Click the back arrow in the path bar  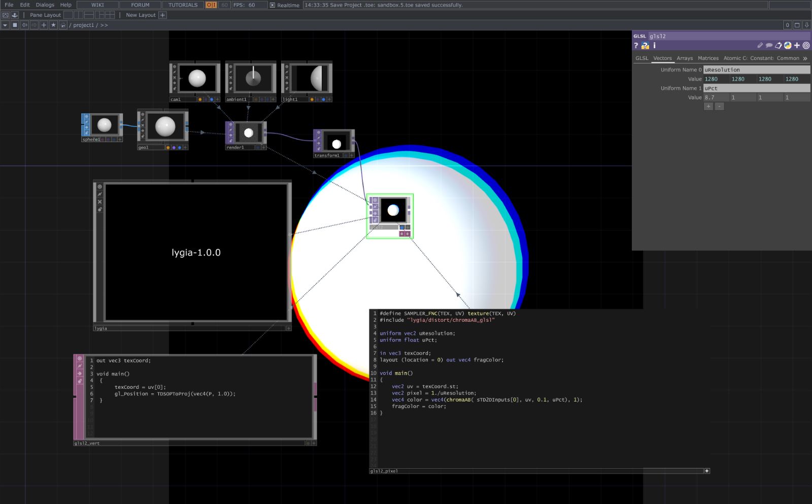(x=24, y=25)
